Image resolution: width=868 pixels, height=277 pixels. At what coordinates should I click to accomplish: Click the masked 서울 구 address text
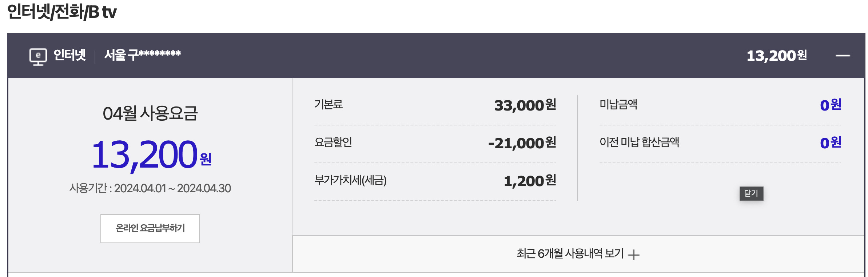[x=142, y=55]
